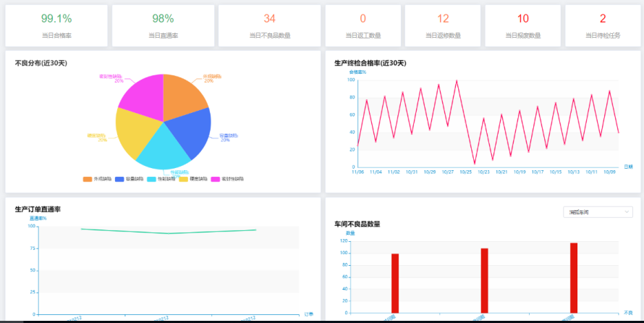Open the 当日待检任务 card showing 2

coord(603,25)
